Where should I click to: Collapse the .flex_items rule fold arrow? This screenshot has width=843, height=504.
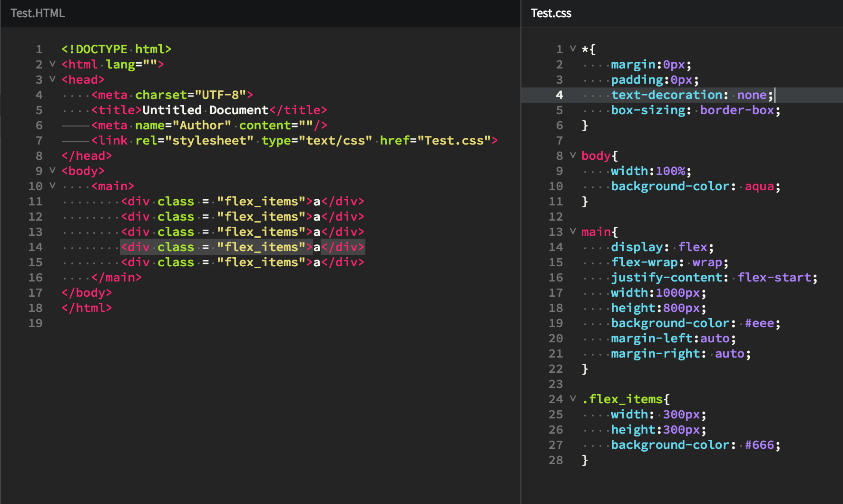pyautogui.click(x=573, y=398)
